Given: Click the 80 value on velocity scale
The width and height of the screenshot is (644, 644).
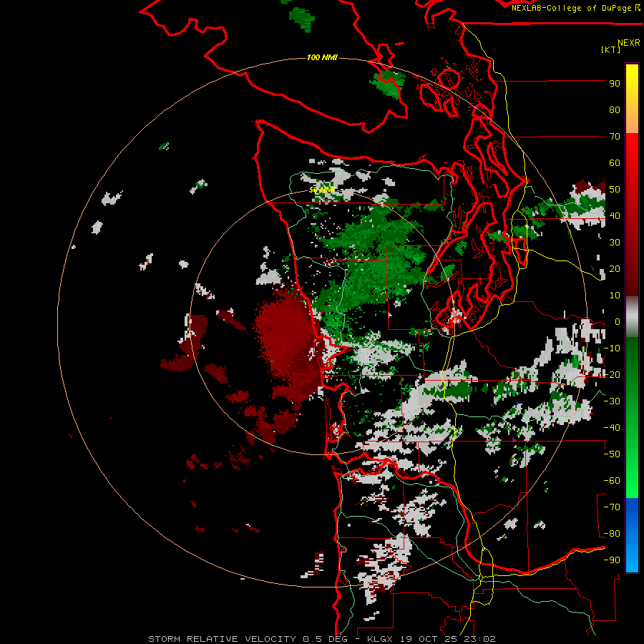Looking at the screenshot, I should [615, 110].
